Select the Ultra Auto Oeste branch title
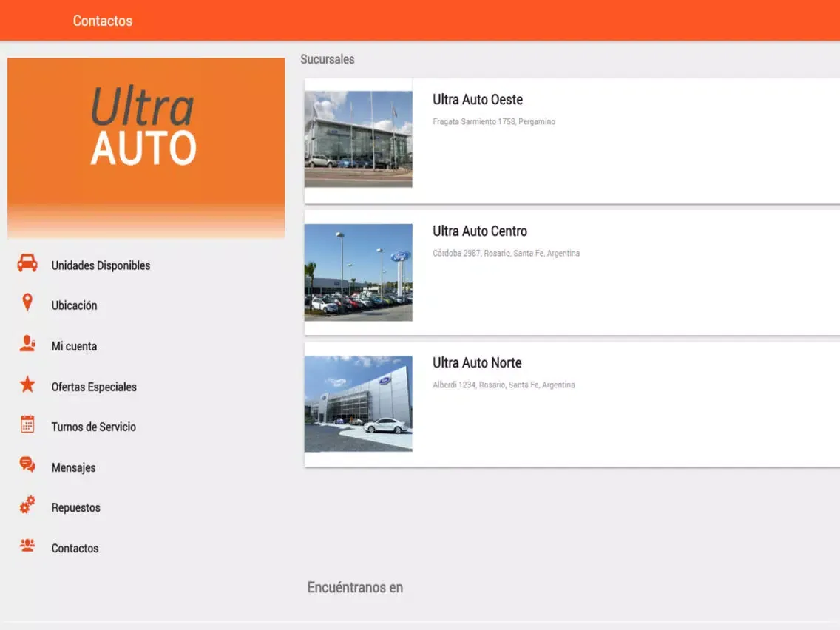840x630 pixels. (x=478, y=100)
